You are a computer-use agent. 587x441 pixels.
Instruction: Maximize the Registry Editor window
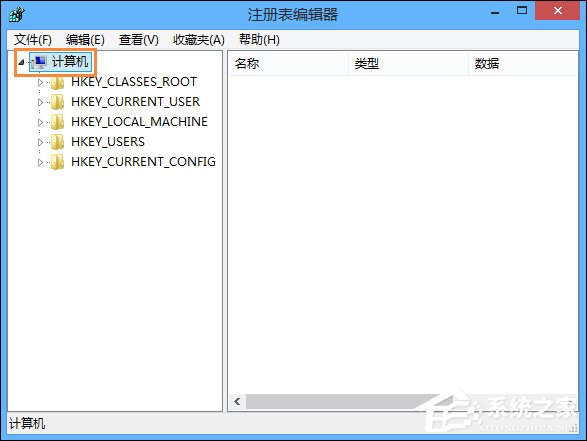point(522,11)
